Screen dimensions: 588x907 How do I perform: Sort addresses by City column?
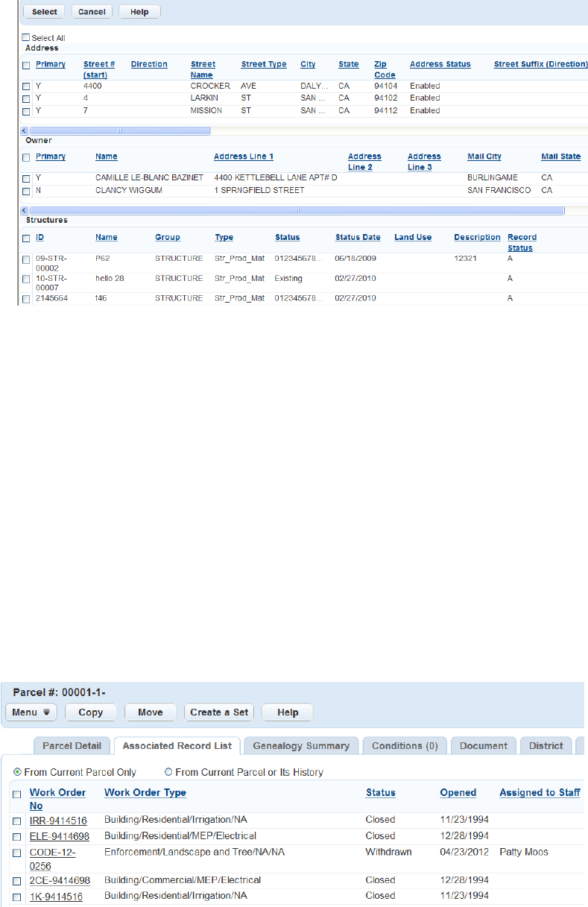(x=308, y=64)
